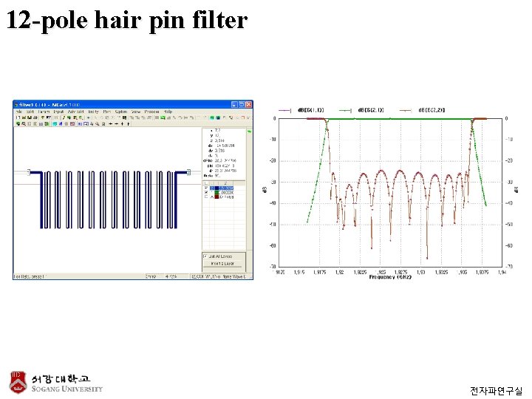Open the Entity menu

click(93, 112)
